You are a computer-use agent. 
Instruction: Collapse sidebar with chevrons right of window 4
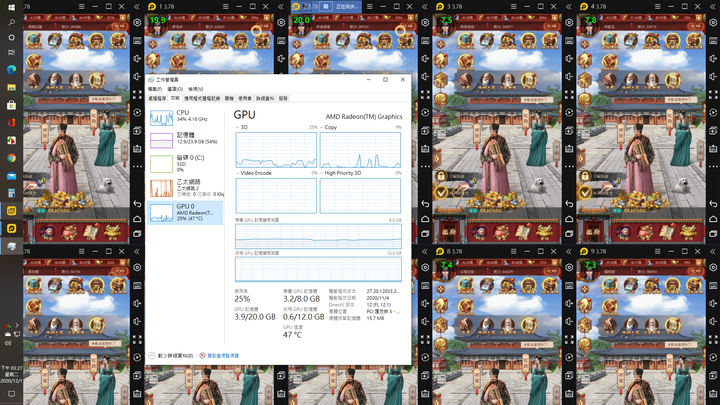click(x=713, y=6)
